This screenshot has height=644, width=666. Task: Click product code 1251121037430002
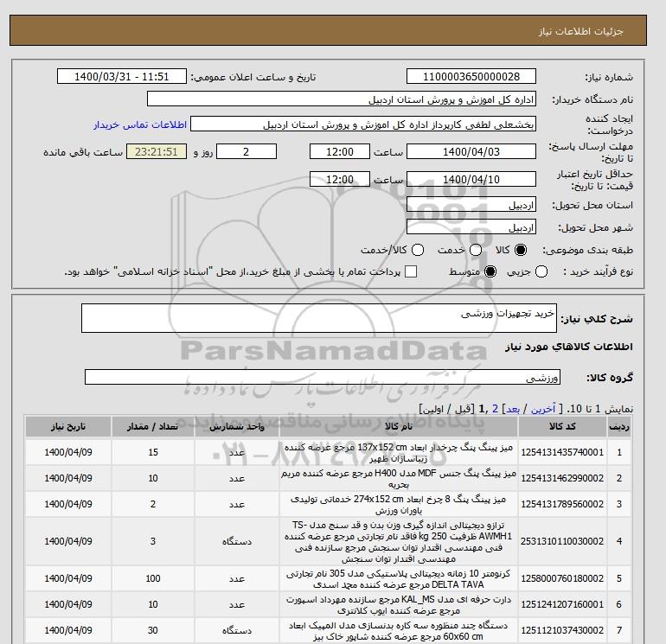click(562, 630)
